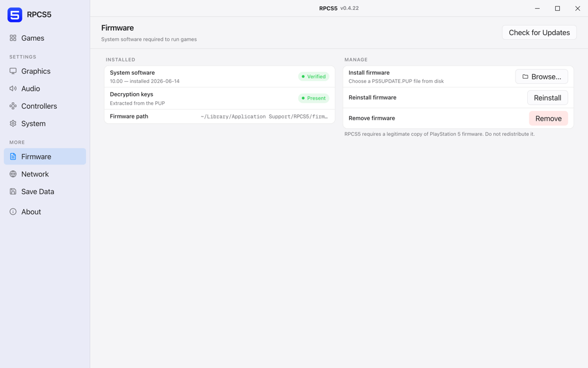Click the folder icon on Browse button
The width and height of the screenshot is (588, 368).
point(525,76)
